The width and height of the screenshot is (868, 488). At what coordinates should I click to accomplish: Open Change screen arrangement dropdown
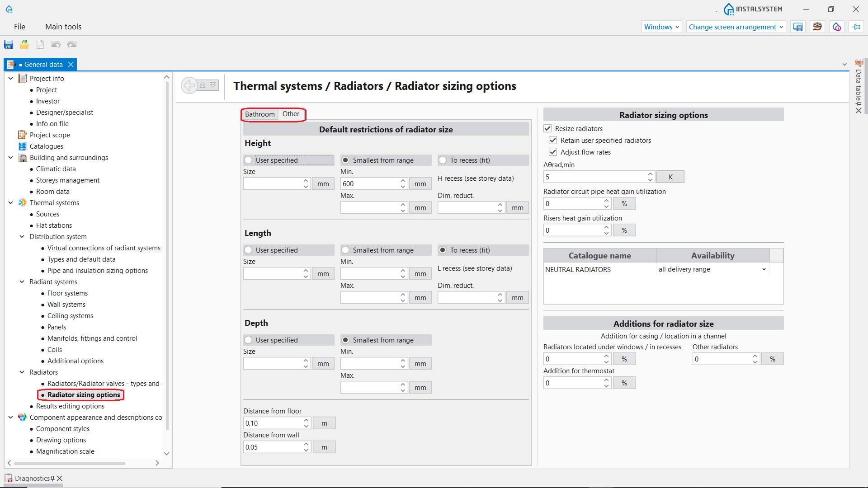[736, 27]
